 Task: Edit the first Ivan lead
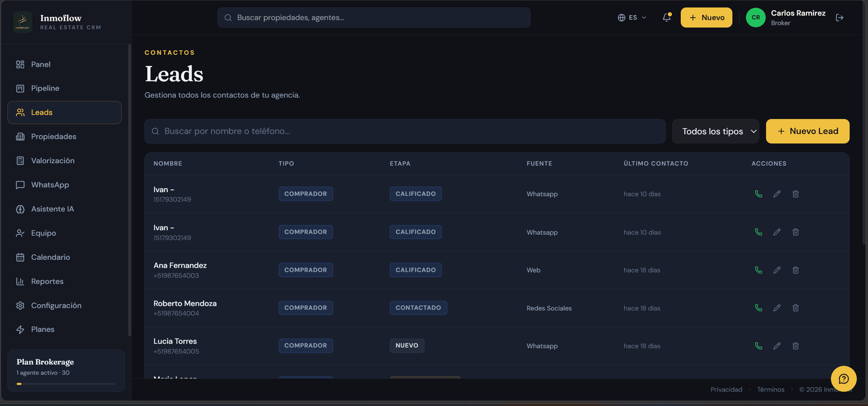tap(777, 194)
